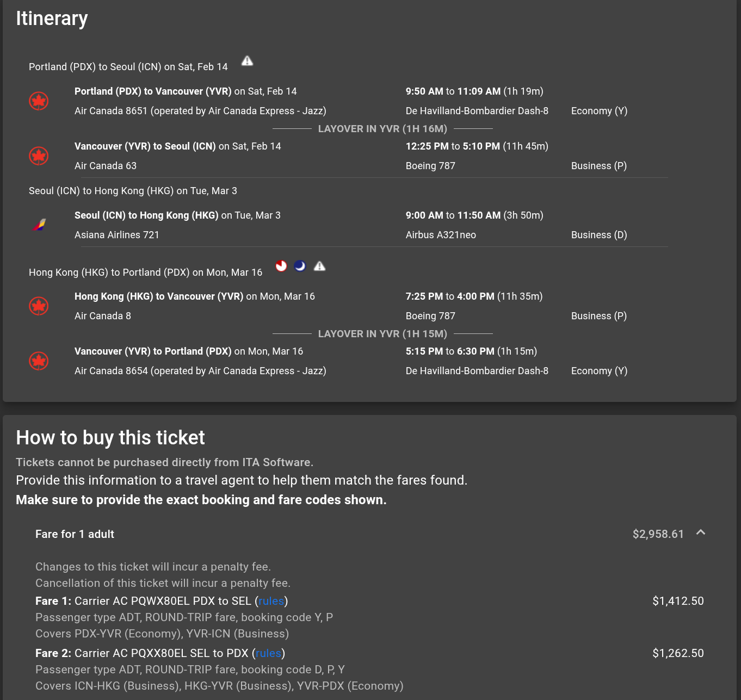The width and height of the screenshot is (741, 700).
Task: Select the Air Canada icon for flight 8654
Action: click(39, 361)
